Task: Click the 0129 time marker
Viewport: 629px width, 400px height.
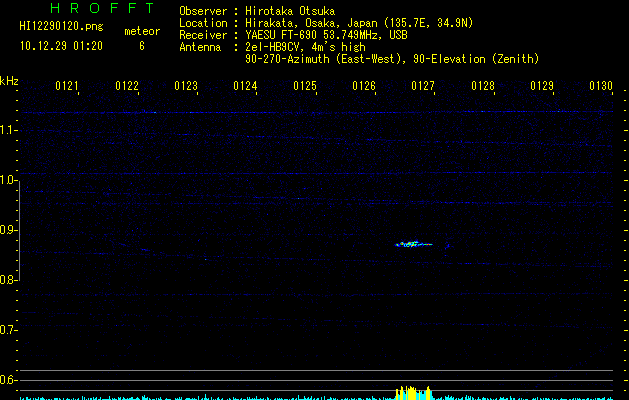Action: point(542,86)
